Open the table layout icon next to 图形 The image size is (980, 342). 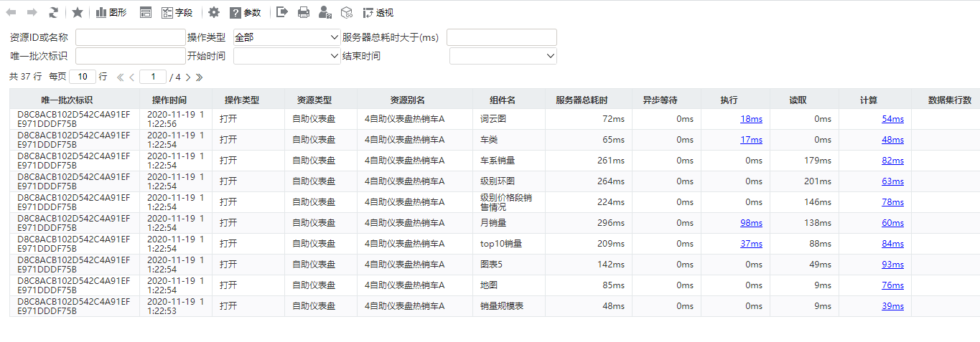(146, 12)
